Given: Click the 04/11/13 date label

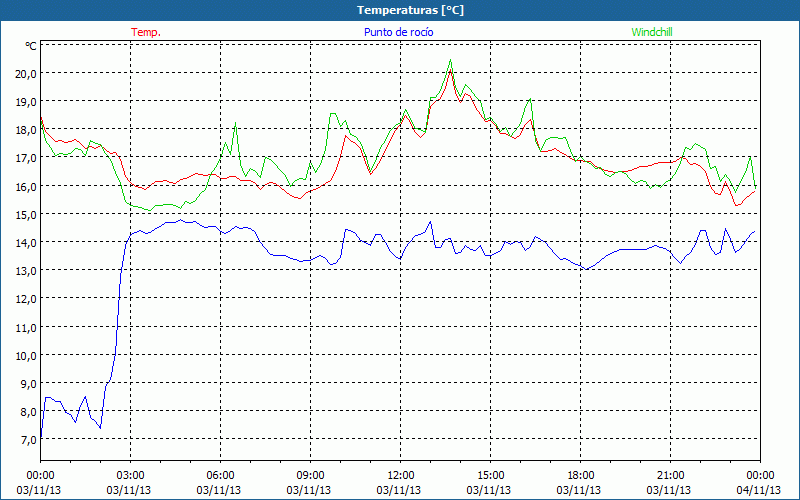Looking at the screenshot, I should pyautogui.click(x=759, y=490).
